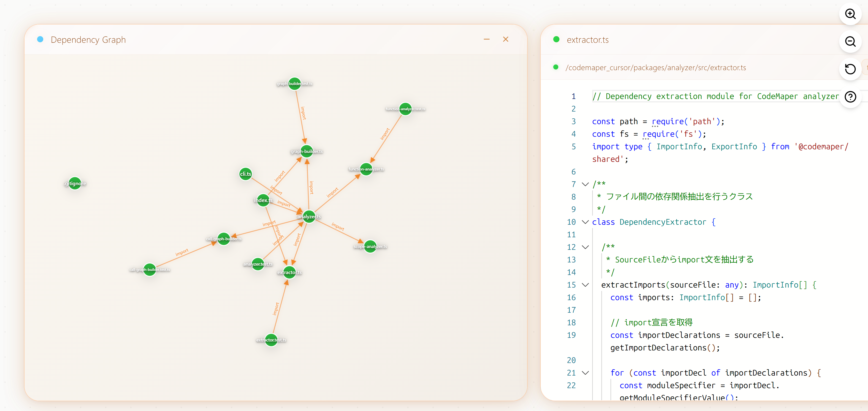The width and height of the screenshot is (868, 411).
Task: Click the extractor.ts panel title
Action: coord(587,40)
